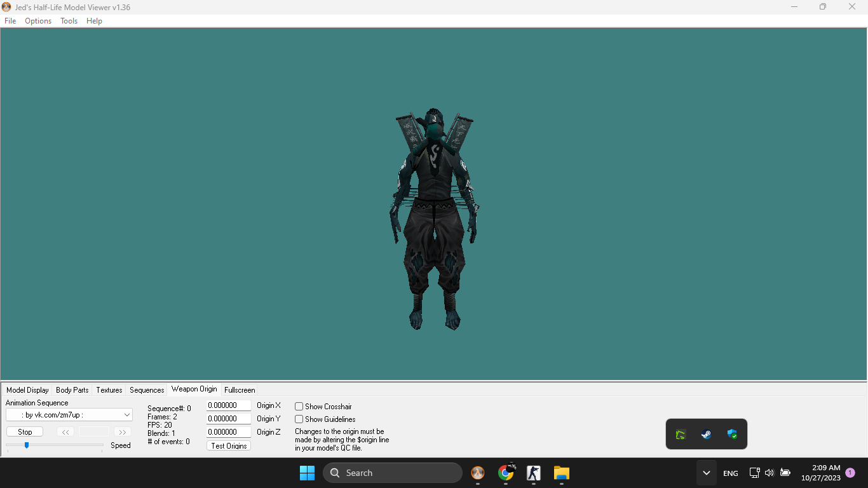868x488 pixels.
Task: Expand the Animation Sequence dropdown
Action: point(127,415)
